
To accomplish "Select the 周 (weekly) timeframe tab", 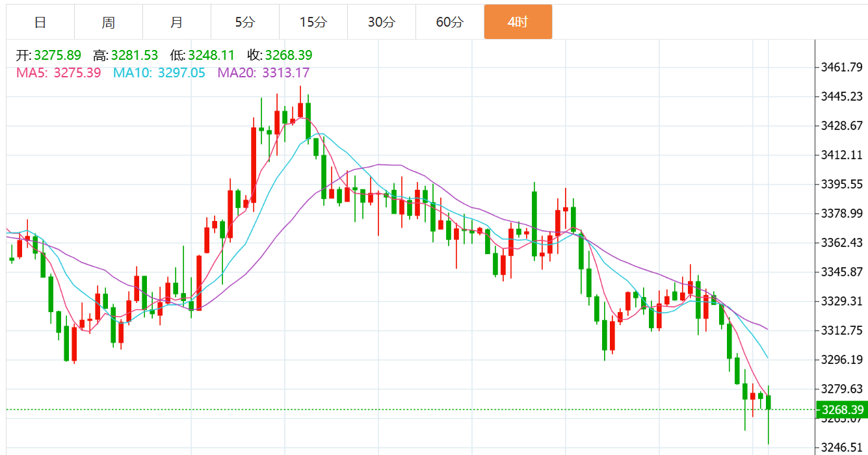I will click(109, 22).
